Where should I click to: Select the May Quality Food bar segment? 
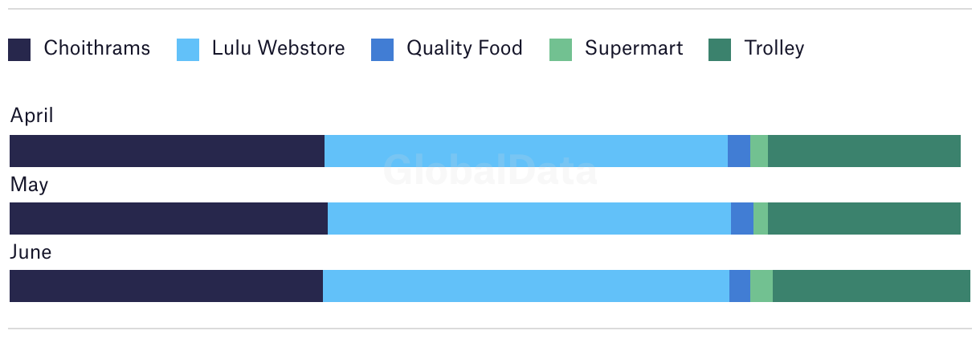(x=742, y=219)
